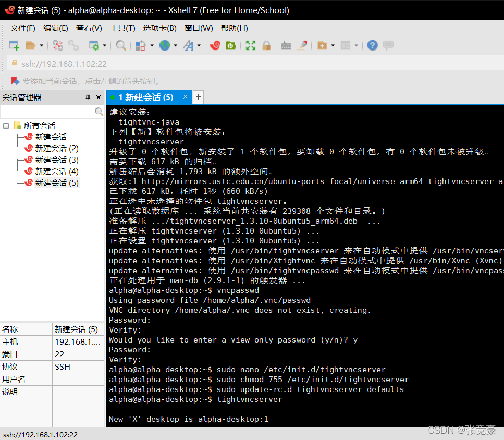Toggle full screen with green arrows icon

pos(251,45)
